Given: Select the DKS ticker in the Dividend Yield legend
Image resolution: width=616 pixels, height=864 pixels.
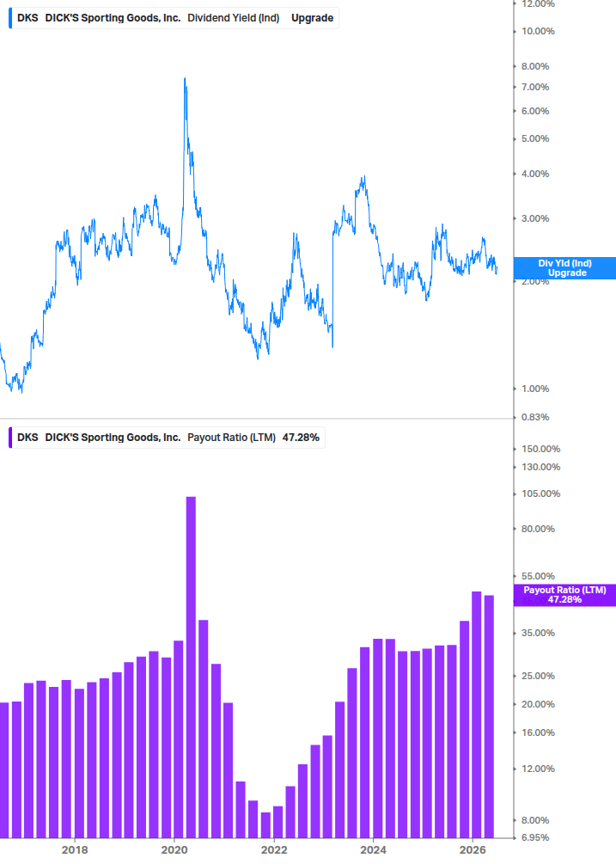Looking at the screenshot, I should click(27, 18).
